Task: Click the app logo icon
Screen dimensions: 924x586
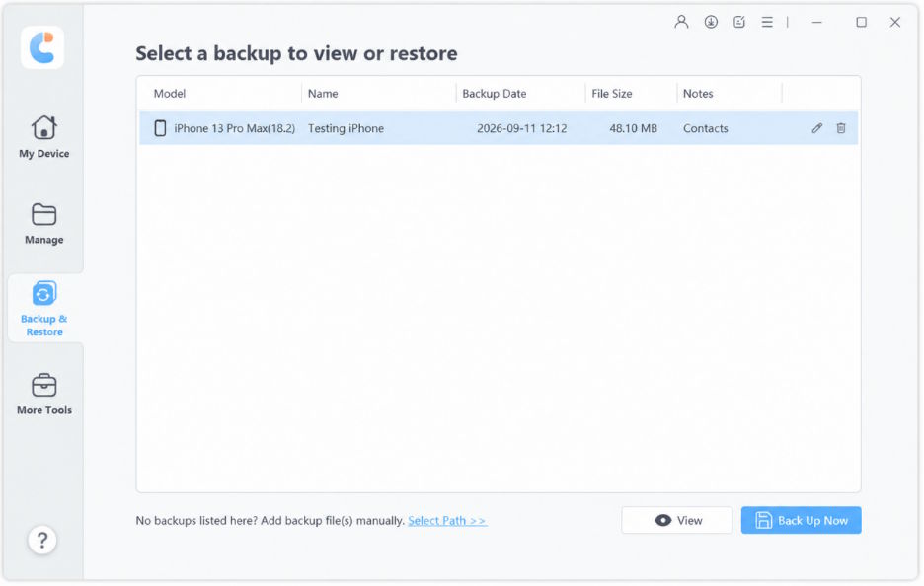Action: point(42,47)
